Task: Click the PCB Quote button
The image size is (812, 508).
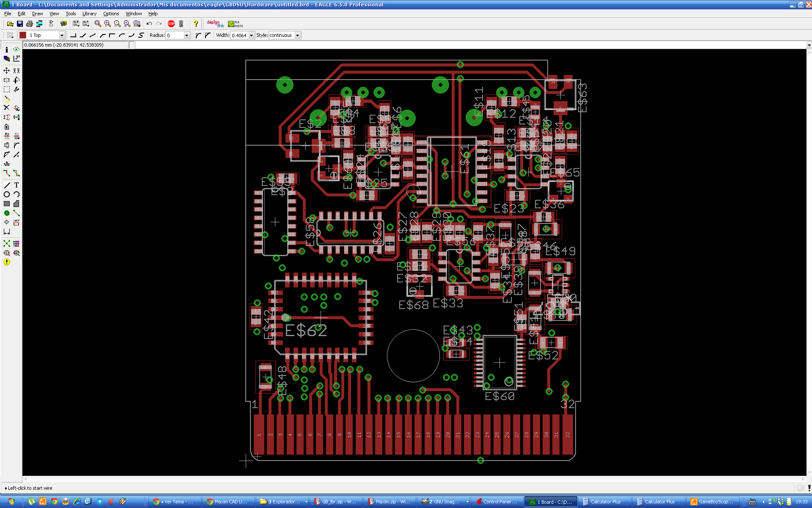Action: coord(235,24)
